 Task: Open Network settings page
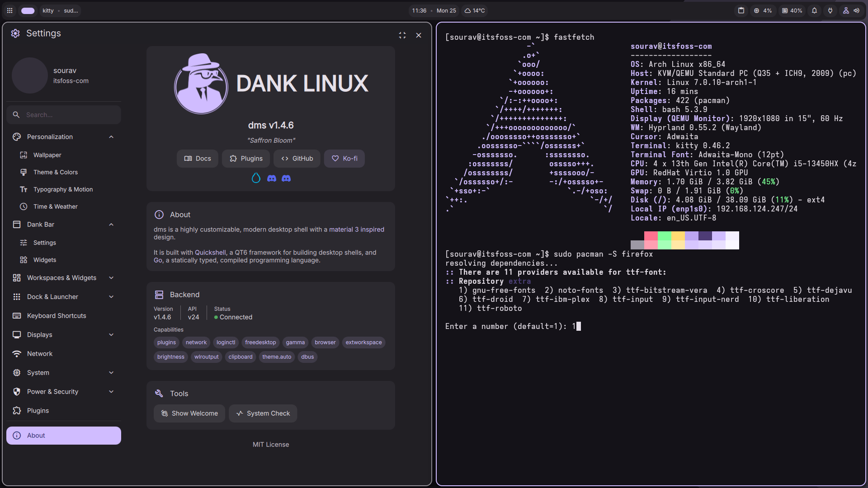coord(64,354)
